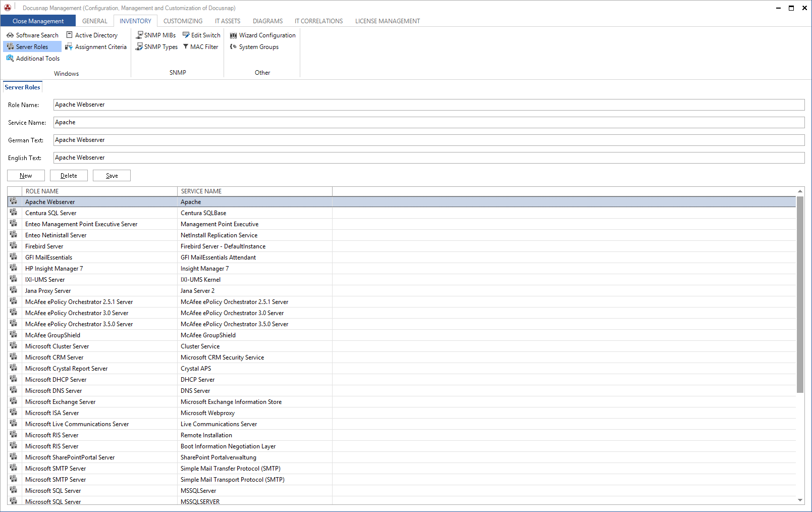This screenshot has width=812, height=512.
Task: Click into the Service Name field
Action: pos(429,122)
